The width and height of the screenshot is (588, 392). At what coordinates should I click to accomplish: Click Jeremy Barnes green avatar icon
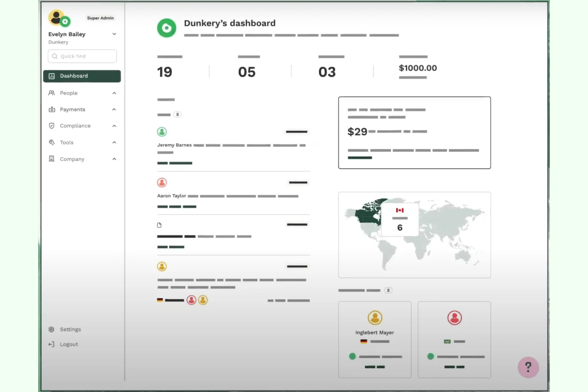(162, 132)
